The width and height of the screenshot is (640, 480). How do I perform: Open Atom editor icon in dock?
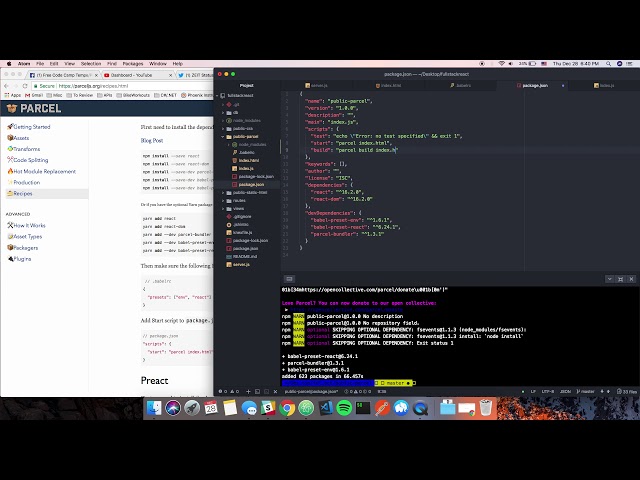coord(306,408)
